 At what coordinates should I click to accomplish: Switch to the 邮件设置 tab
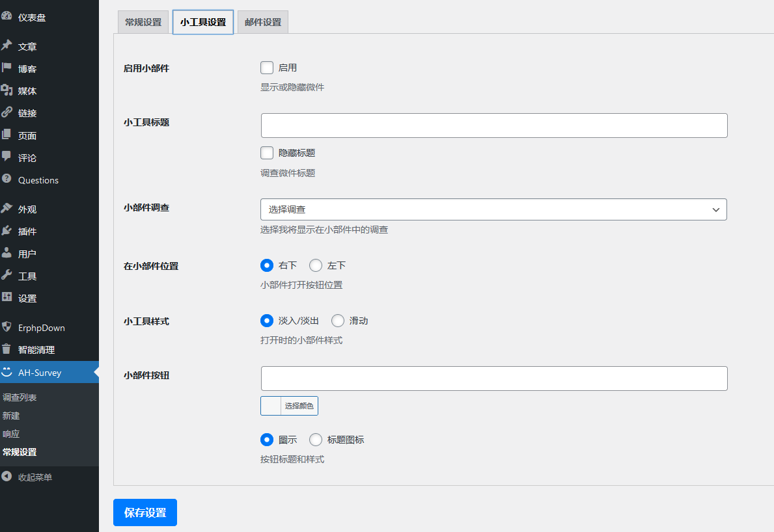click(x=263, y=22)
